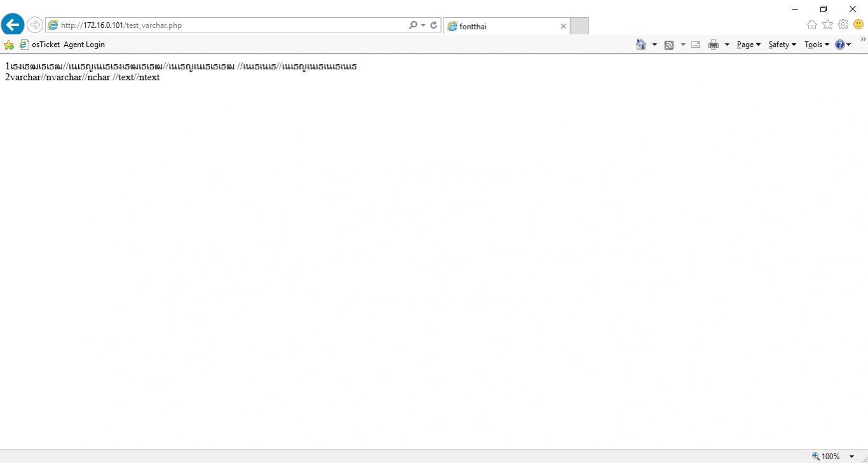Image resolution: width=868 pixels, height=463 pixels.
Task: Refresh the page with the reload icon
Action: (x=434, y=25)
